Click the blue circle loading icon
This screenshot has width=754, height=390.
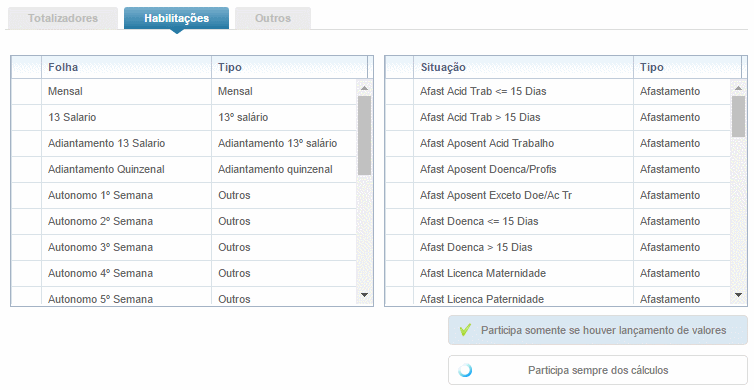point(465,370)
